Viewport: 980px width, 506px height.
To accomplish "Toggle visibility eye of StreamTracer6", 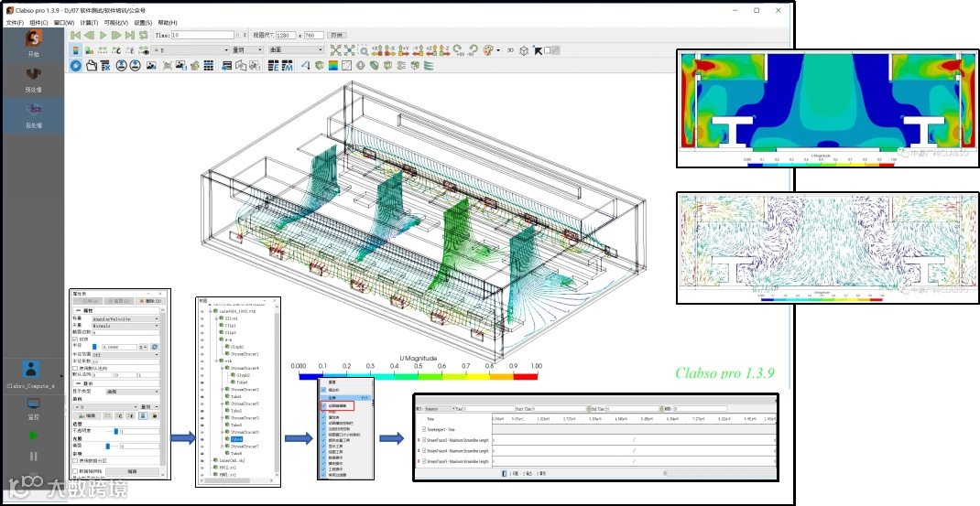I will [201, 432].
